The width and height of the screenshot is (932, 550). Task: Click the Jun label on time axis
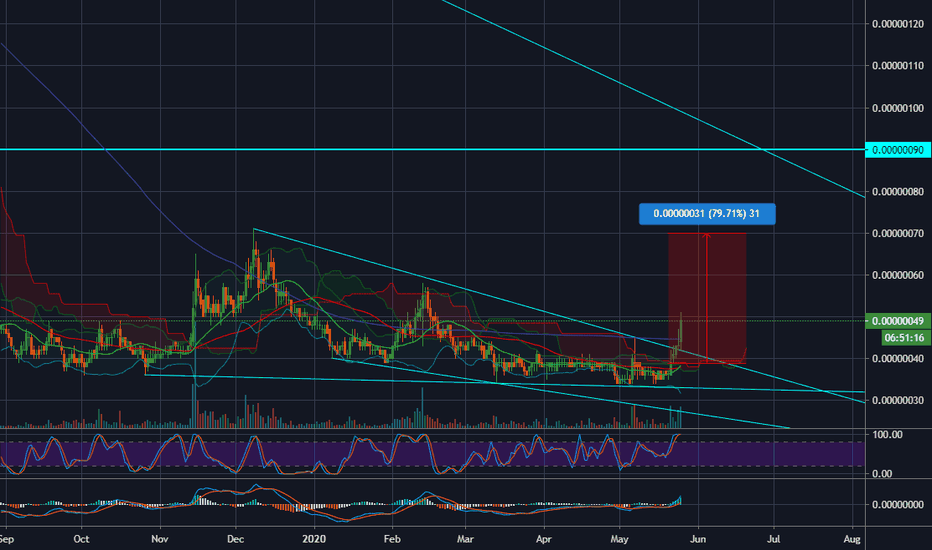(x=698, y=539)
